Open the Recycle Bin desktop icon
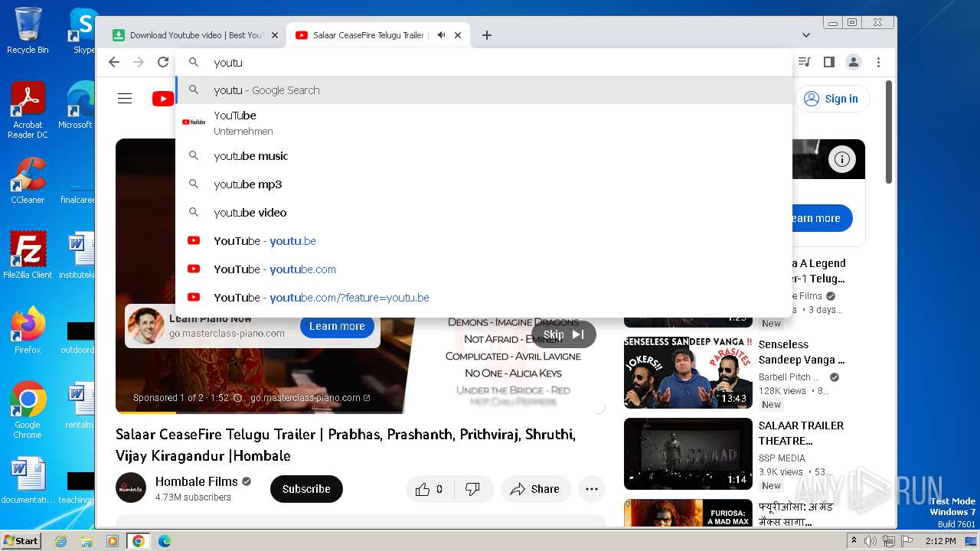This screenshot has width=980, height=551. click(28, 31)
